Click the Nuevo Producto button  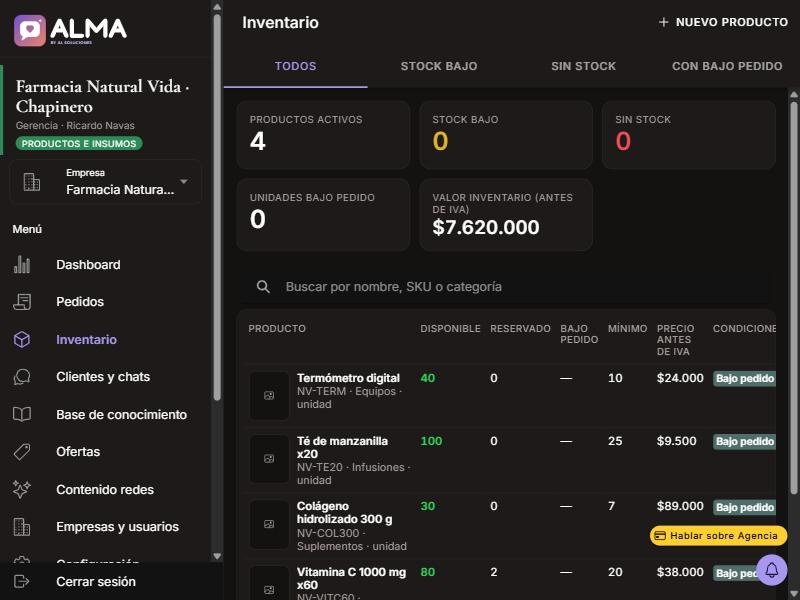click(x=723, y=22)
